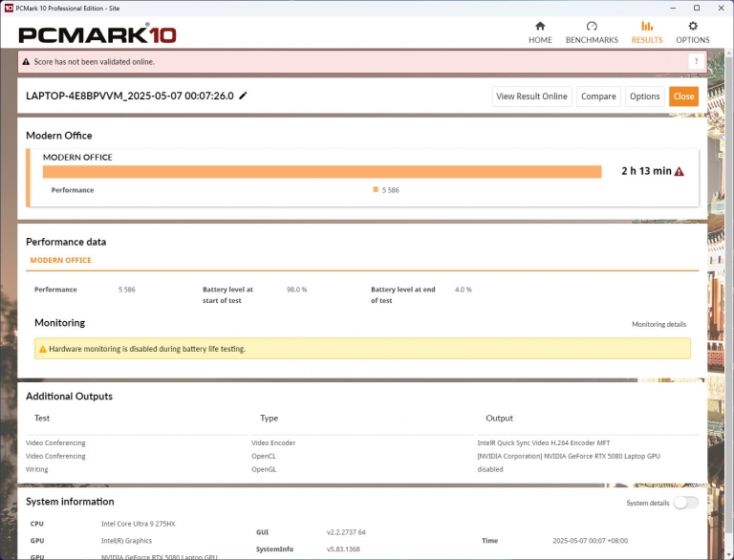
Task: Click the 'Additional Outputs' heading
Action: click(69, 397)
